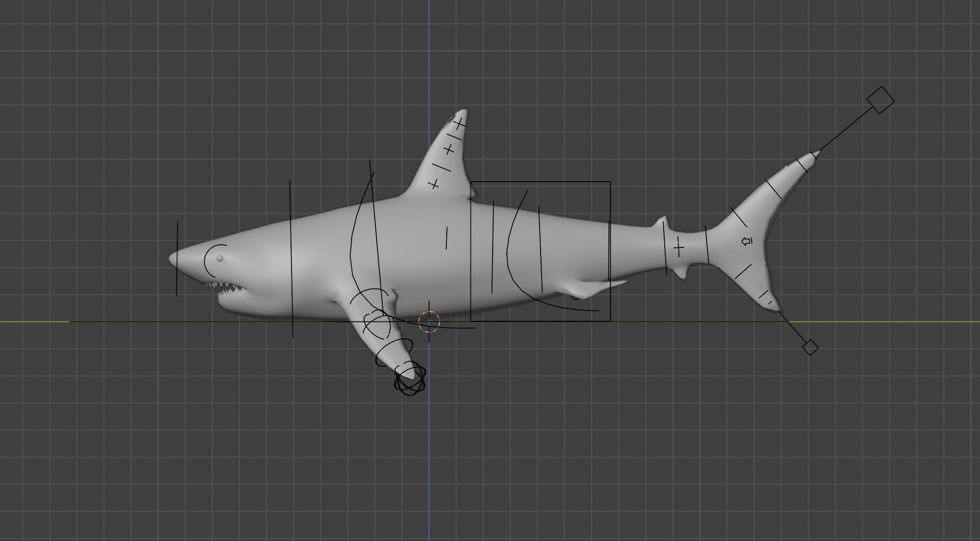Click the red-white 3D cursor
This screenshot has height=541, width=980.
(x=429, y=322)
